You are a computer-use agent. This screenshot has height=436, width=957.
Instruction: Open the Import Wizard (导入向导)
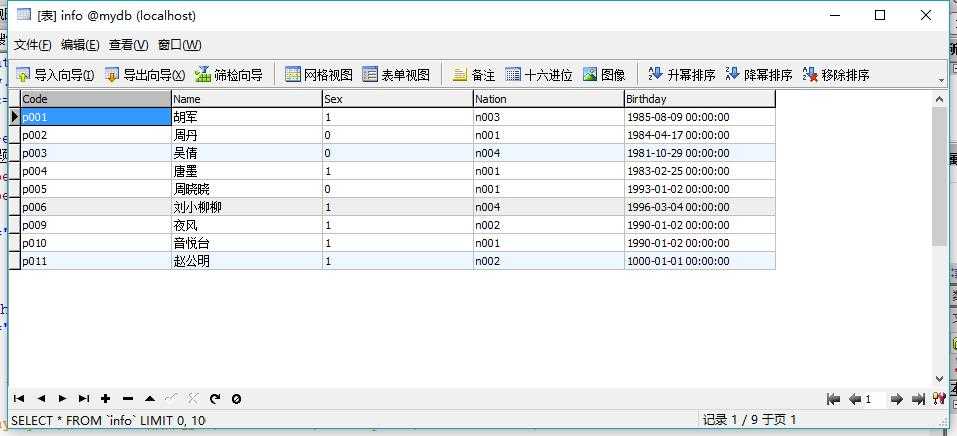(55, 75)
